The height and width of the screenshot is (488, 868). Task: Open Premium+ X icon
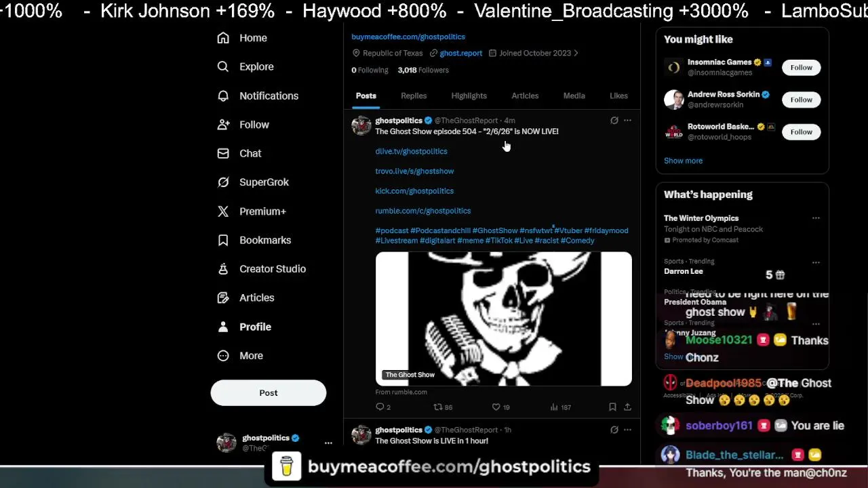[223, 211]
